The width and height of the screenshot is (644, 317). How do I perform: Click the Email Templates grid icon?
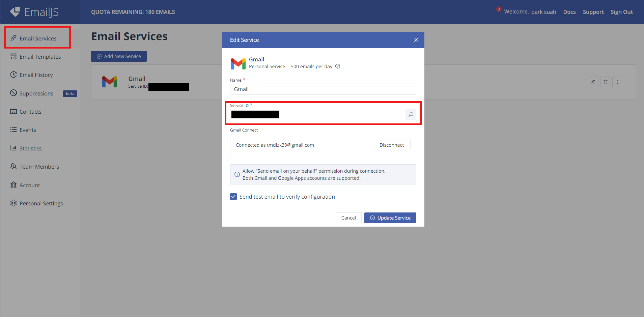click(x=13, y=56)
